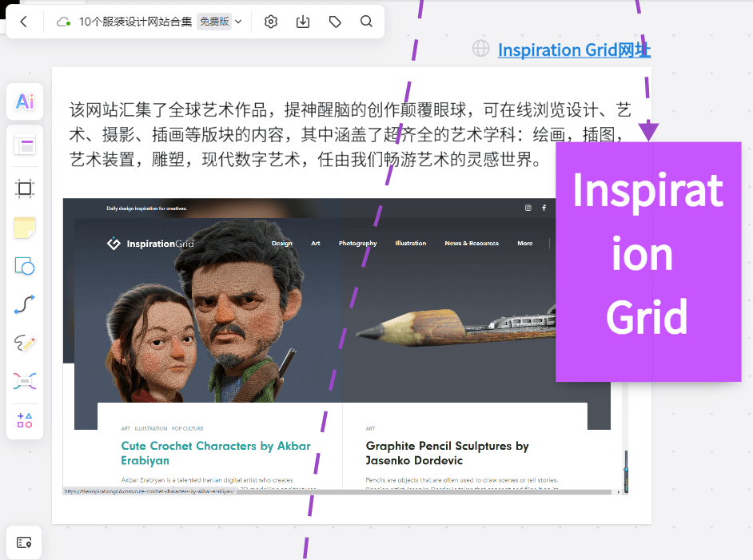Click News & Resources nav item
This screenshot has width=753, height=560.
tap(472, 244)
